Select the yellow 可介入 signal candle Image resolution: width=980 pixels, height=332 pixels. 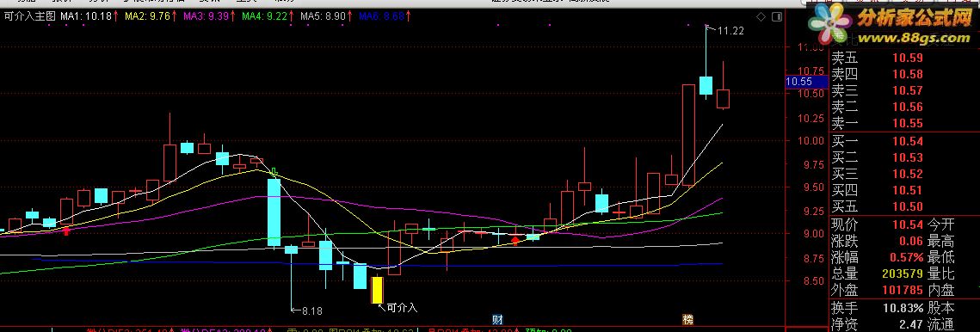(x=377, y=290)
